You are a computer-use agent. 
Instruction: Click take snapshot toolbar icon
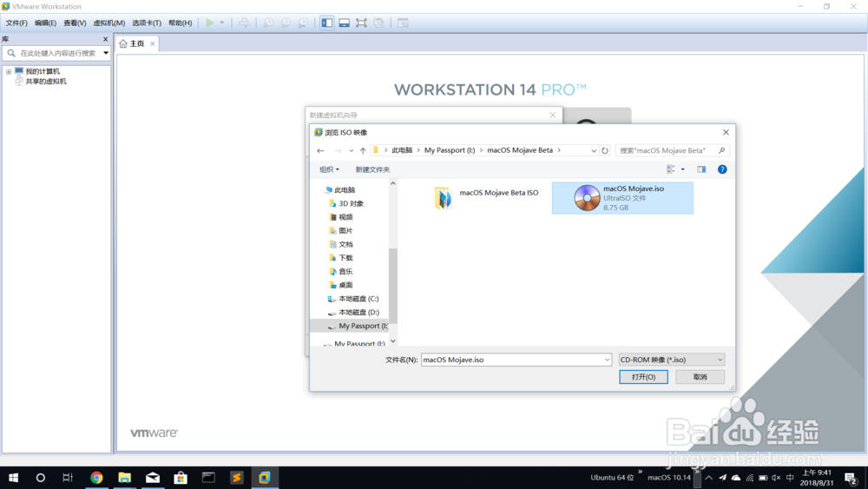pos(268,23)
